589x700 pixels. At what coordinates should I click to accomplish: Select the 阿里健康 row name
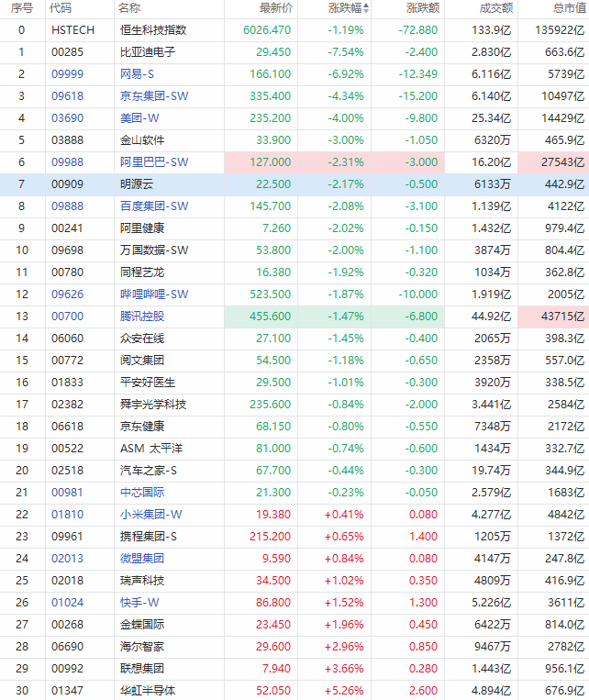[x=142, y=228]
